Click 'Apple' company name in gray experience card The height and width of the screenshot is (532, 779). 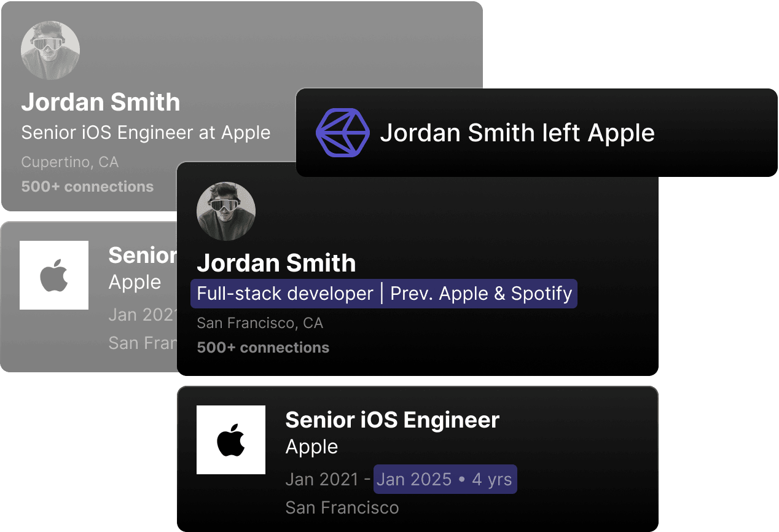[135, 282]
